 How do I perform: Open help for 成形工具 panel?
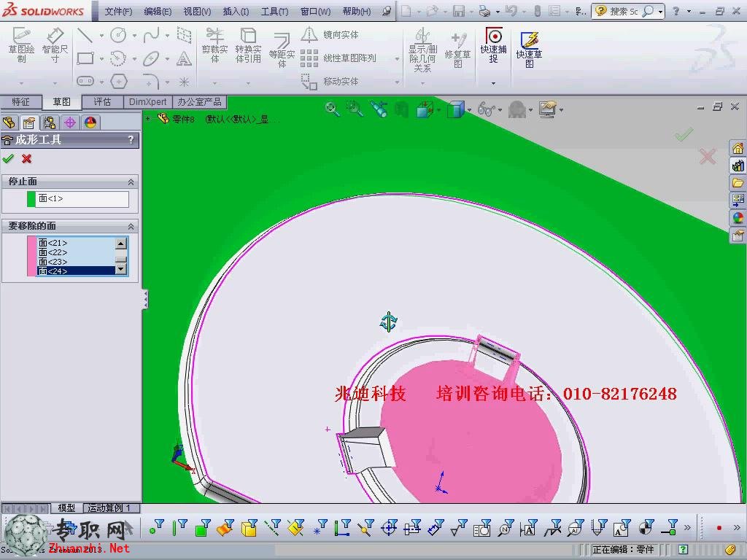tap(131, 139)
